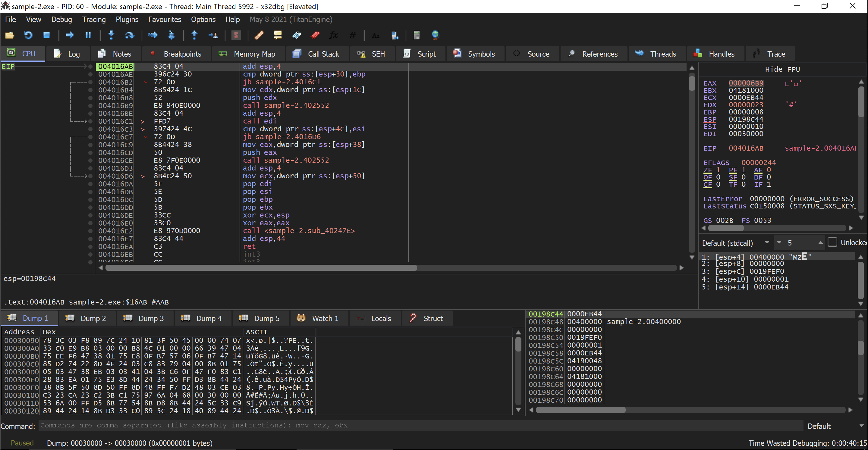Step into with the down arrow icon

[x=111, y=35]
